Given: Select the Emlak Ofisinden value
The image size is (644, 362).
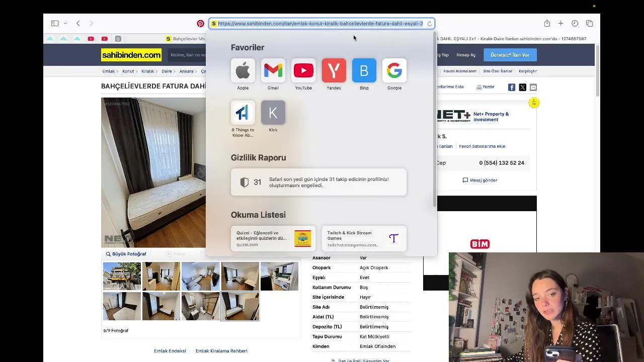Looking at the screenshot, I should click(x=377, y=346).
